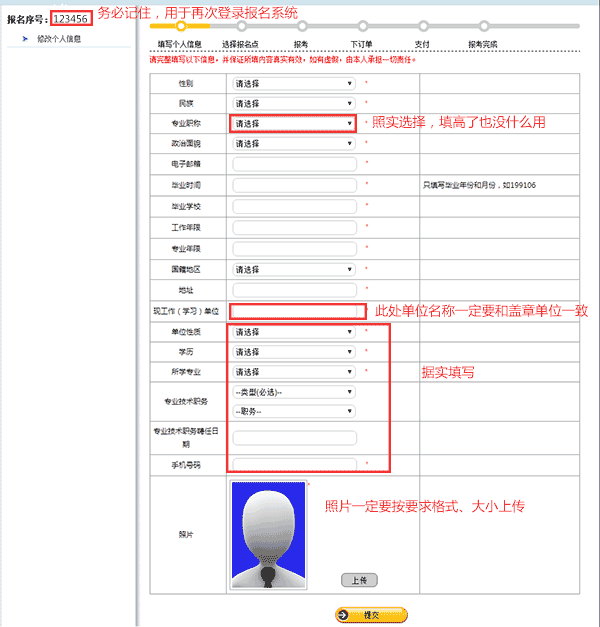
Task: Click the placeholder avatar photo
Action: click(x=268, y=535)
